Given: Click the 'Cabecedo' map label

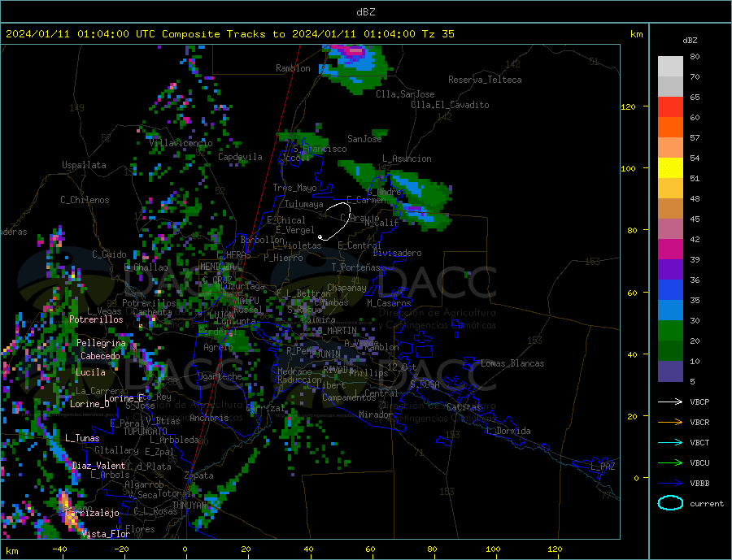Looking at the screenshot, I should click(x=100, y=356).
